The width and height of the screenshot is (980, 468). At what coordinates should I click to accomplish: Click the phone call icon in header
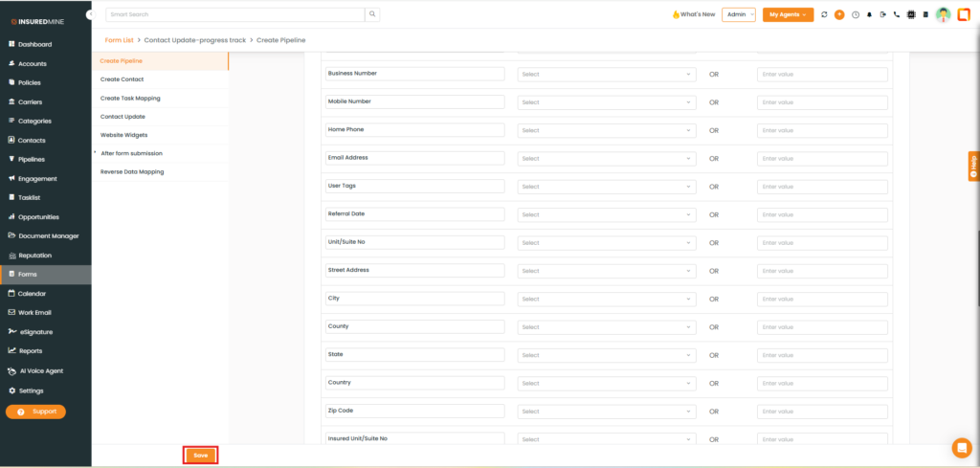point(896,14)
